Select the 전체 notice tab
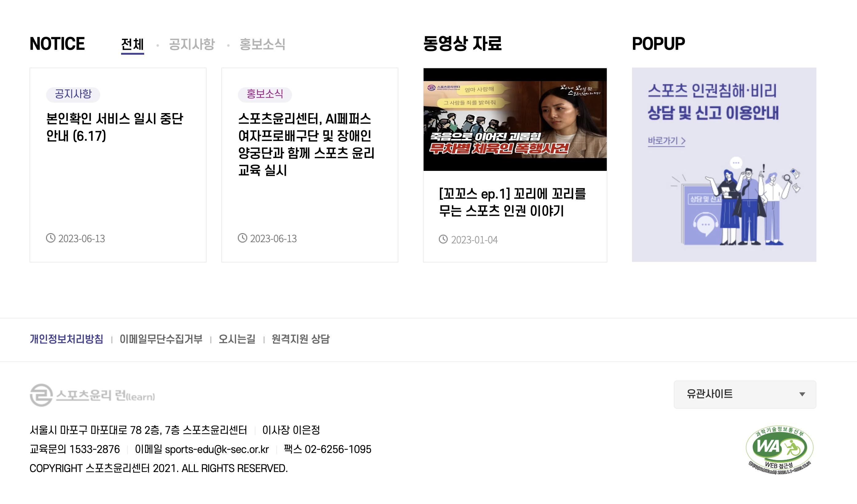This screenshot has width=857, height=504. (x=132, y=45)
